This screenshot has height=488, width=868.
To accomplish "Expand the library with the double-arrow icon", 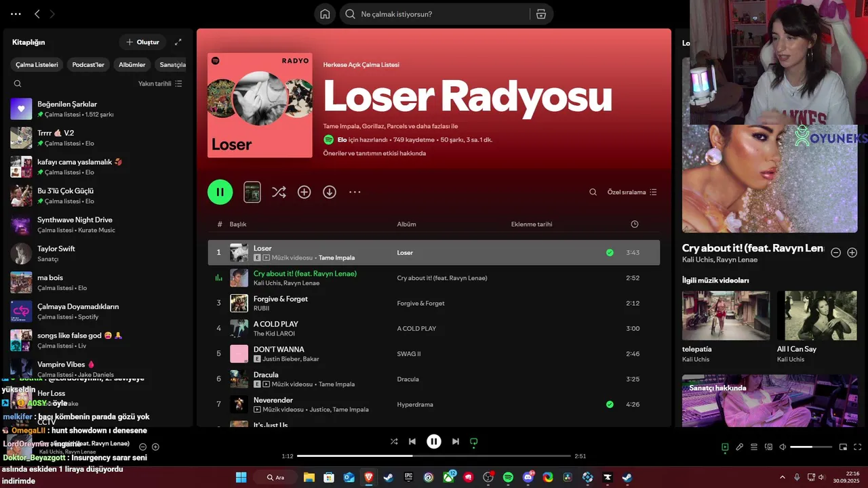I will point(178,42).
